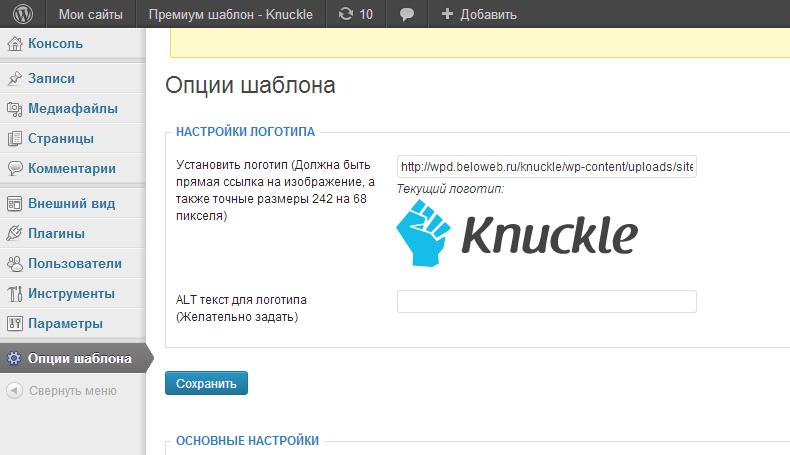Viewport: 790px width, 455px height.
Task: Click the Плагины plug icon
Action: (14, 233)
